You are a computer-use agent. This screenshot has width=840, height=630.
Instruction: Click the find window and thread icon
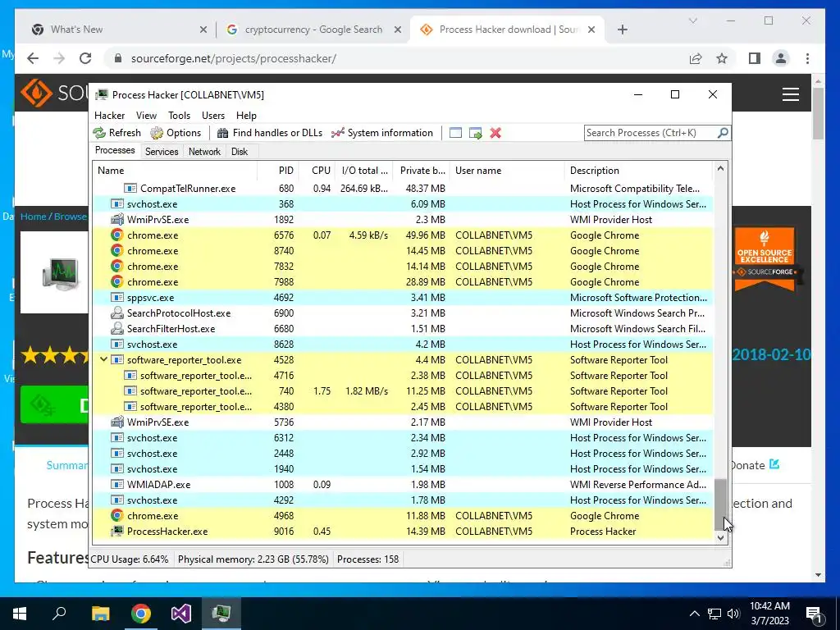[475, 133]
